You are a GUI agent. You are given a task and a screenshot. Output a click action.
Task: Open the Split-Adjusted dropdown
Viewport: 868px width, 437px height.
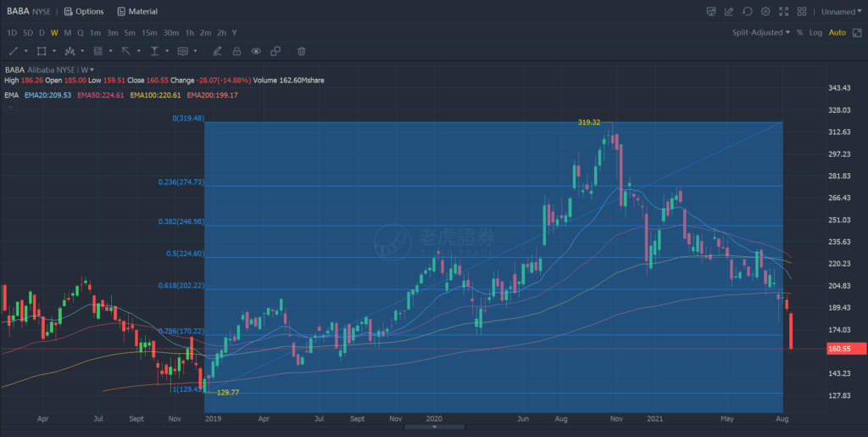tap(761, 33)
